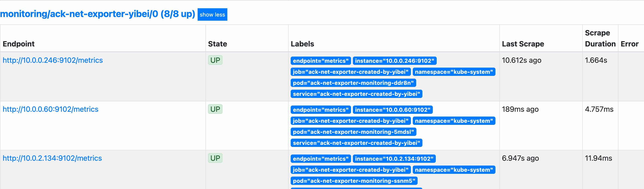
Task: Click the pod label ending in 5mdsl
Action: [x=353, y=132]
